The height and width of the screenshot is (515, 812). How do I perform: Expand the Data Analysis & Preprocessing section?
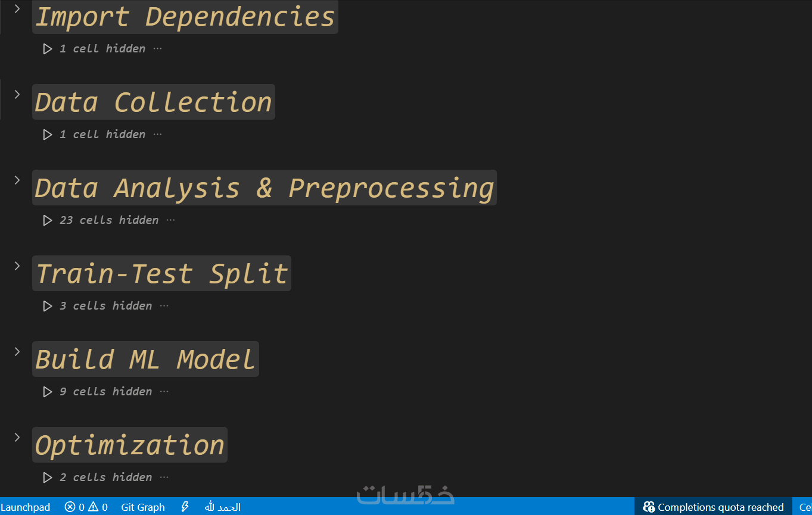(x=17, y=180)
